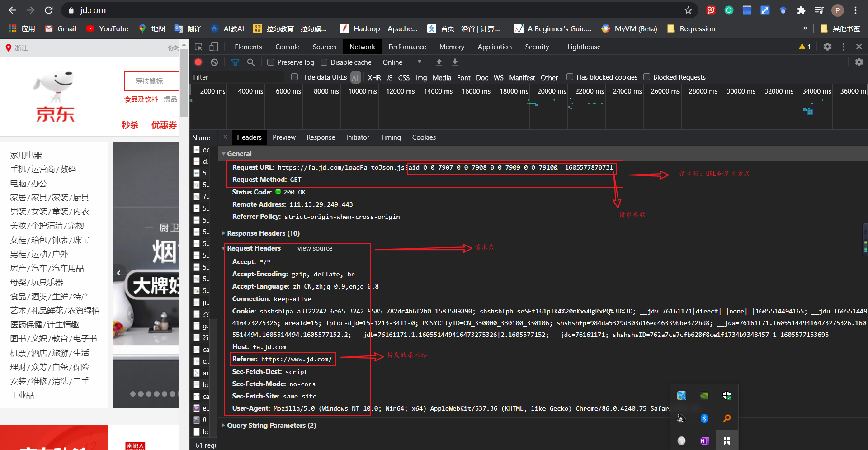Click the Grammarly extension icon

tap(729, 10)
